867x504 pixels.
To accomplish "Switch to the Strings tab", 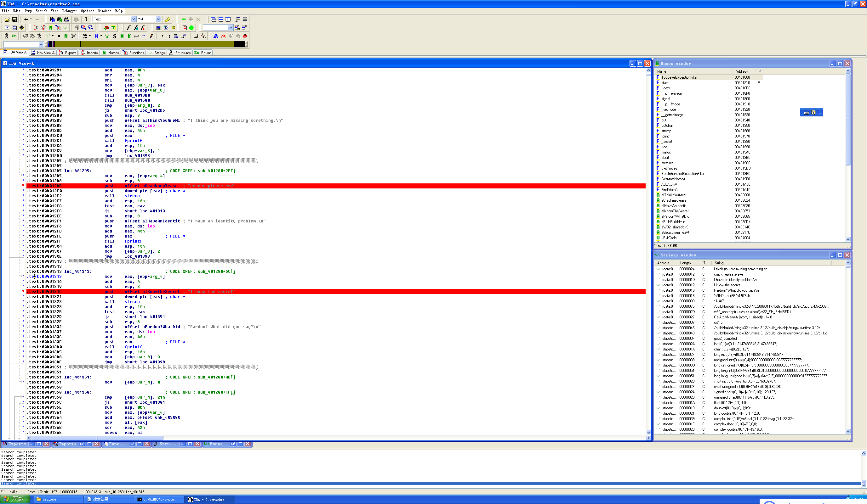I will (157, 53).
